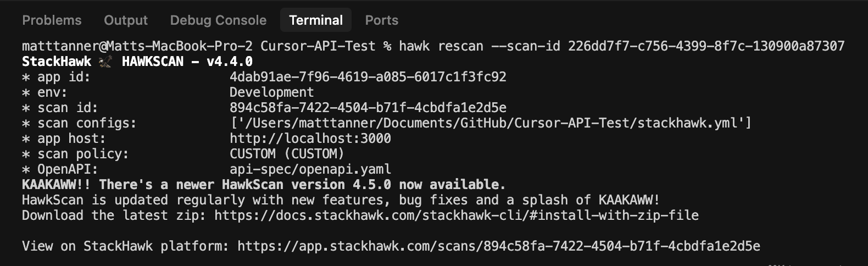Open the app.stackhawk.com scans URL

[x=499, y=246]
